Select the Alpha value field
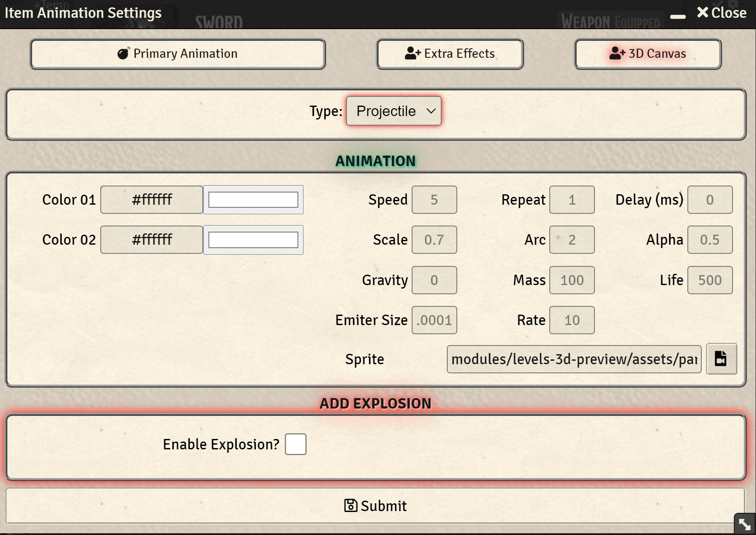This screenshot has height=535, width=756. 710,240
